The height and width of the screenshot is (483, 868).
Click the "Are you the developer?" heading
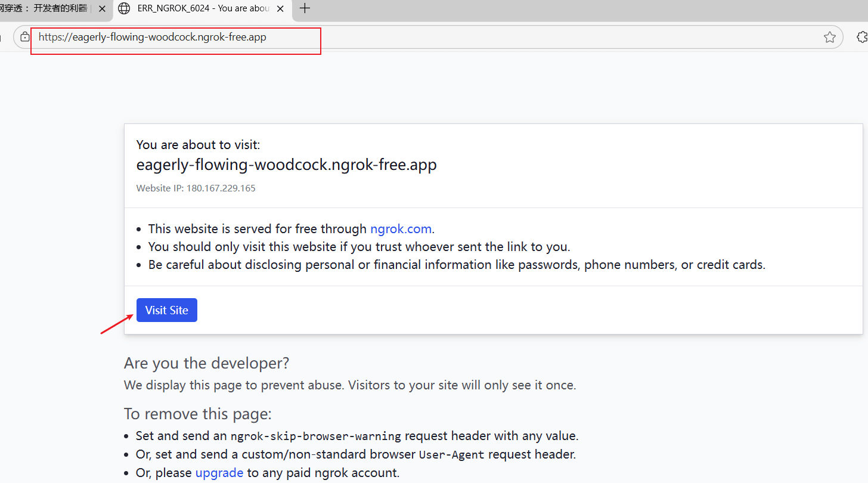(206, 363)
